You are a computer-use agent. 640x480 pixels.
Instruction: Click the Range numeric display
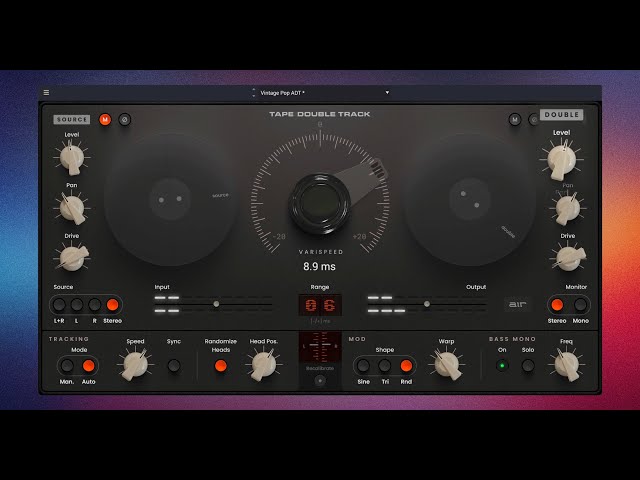[x=320, y=305]
